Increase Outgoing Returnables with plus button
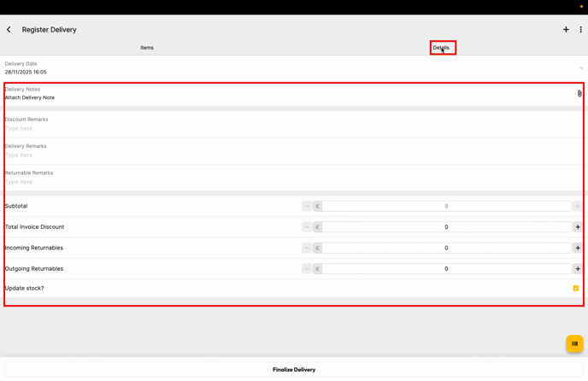588x381 pixels. tap(578, 269)
